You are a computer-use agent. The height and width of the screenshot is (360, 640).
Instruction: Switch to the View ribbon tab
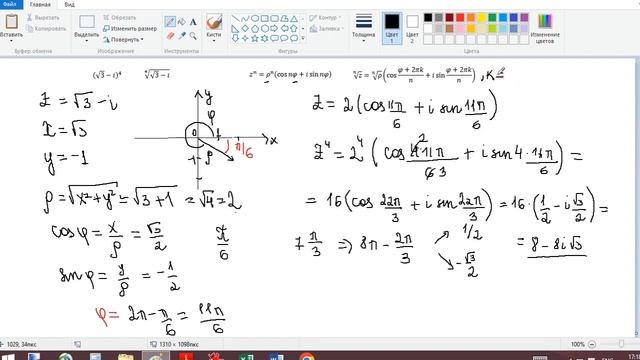point(69,4)
